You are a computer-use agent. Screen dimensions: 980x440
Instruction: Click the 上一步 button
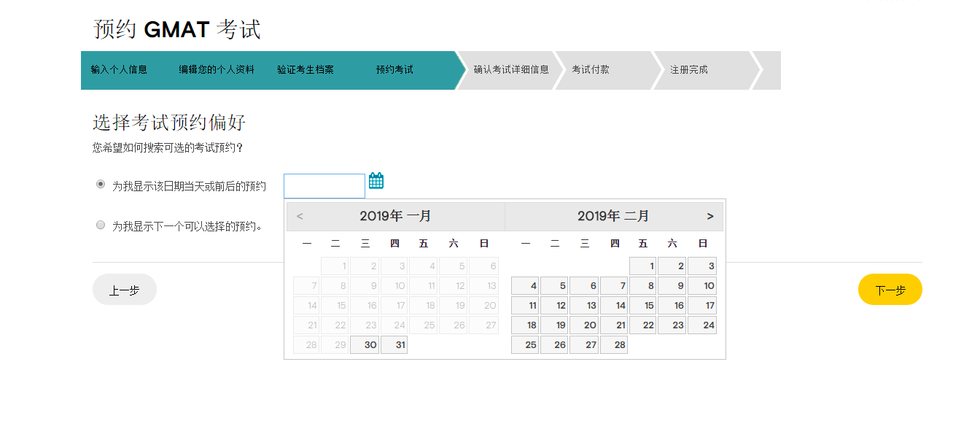[x=124, y=289]
